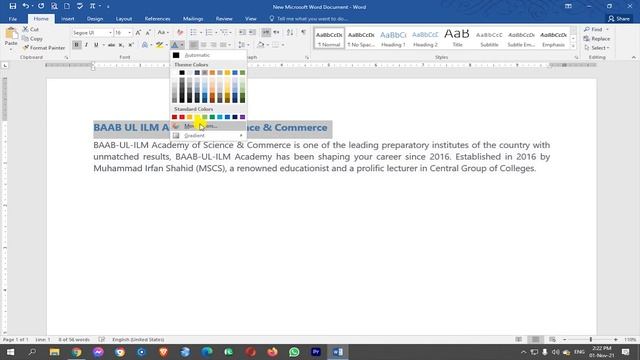The image size is (640, 360).
Task: Click the zoom slider handle in status bar
Action: tap(591, 339)
